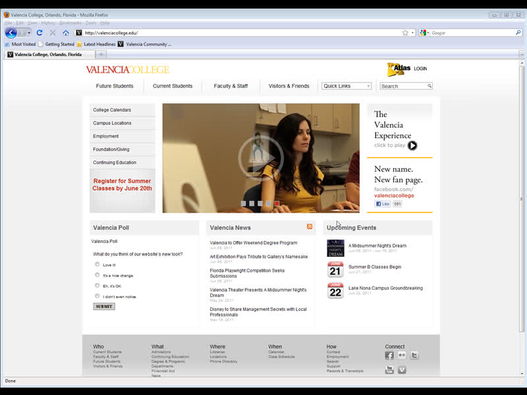
Task: Click the site search magnifier icon
Action: 429,86
